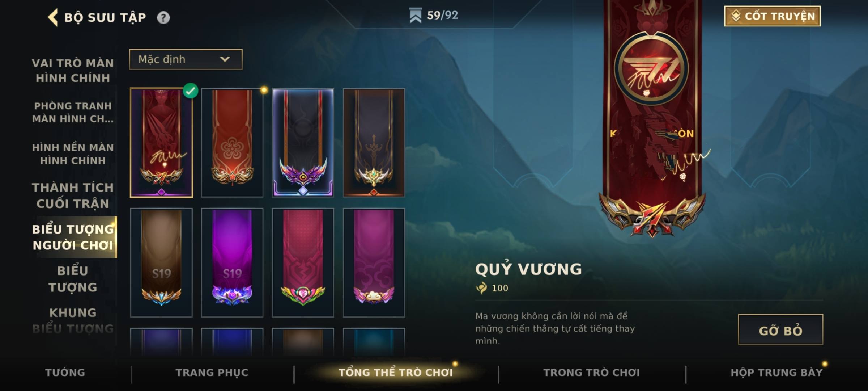Screen dimensions: 868x391
Task: Choose the purple S19 banner
Action: point(232,263)
